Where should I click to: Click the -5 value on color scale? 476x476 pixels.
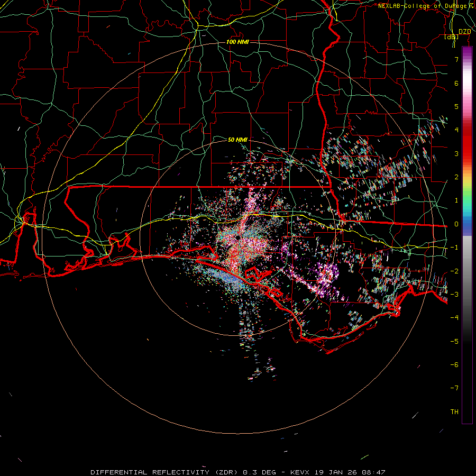tap(454, 342)
